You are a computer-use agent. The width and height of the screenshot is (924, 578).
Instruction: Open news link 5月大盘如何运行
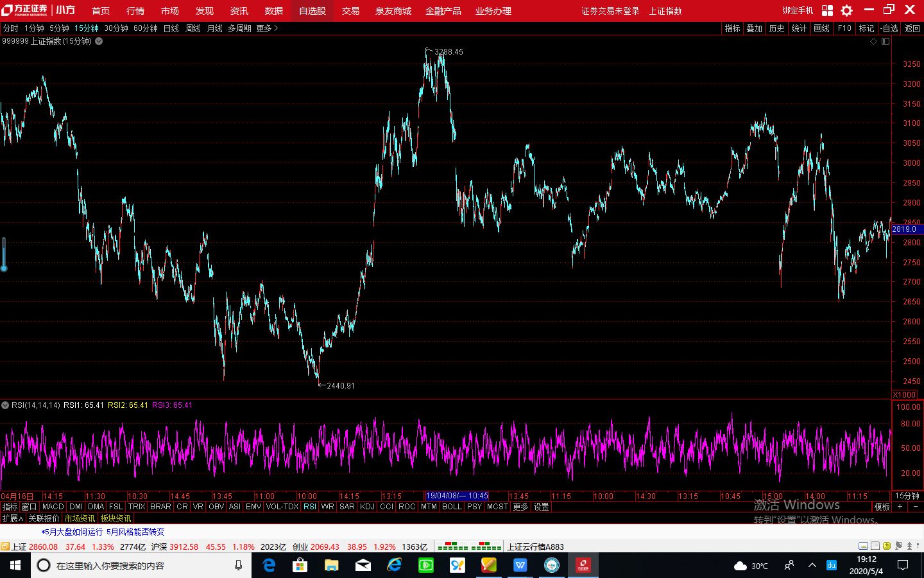pos(72,532)
